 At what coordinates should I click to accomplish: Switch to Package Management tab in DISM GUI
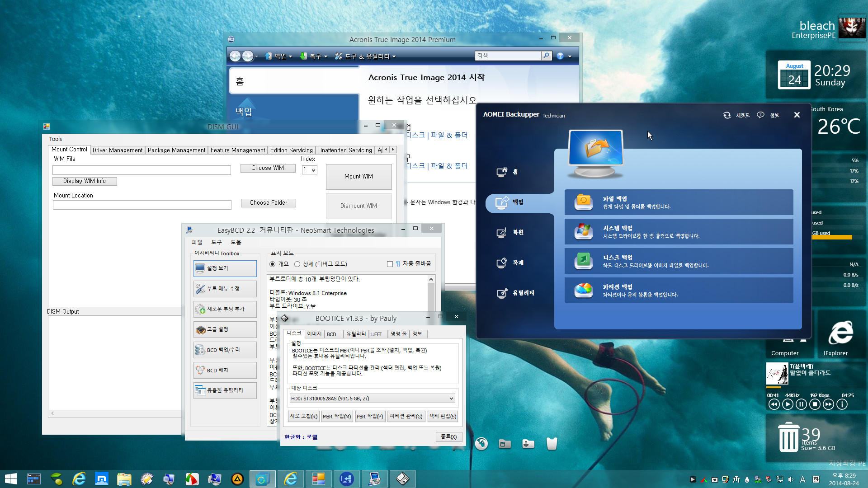coord(176,150)
